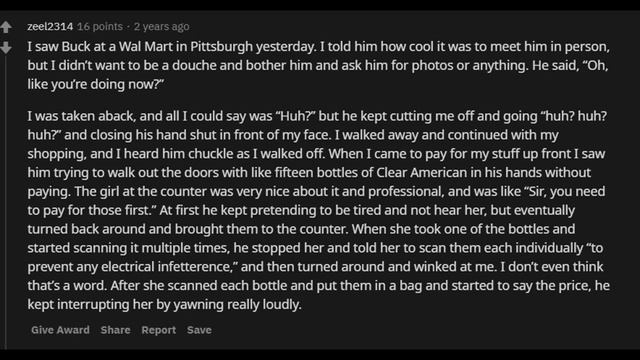
Task: Upvote the comment by zeel2314
Action: click(6, 27)
